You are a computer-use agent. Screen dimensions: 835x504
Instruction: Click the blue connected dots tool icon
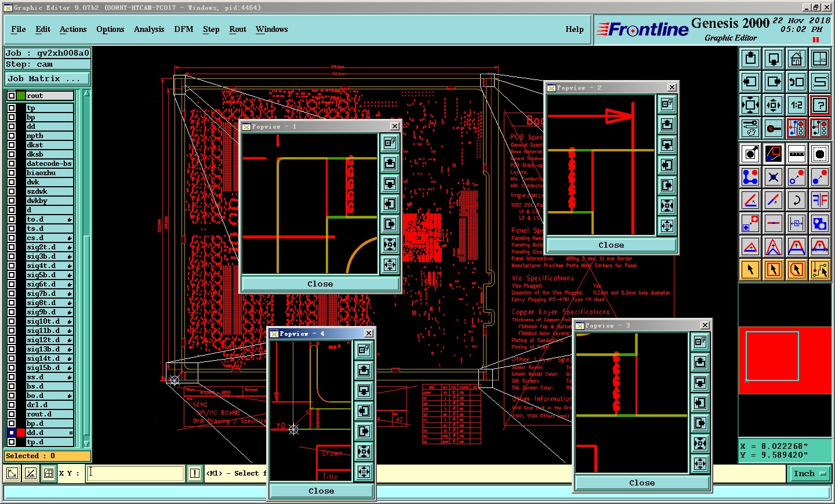click(x=750, y=177)
